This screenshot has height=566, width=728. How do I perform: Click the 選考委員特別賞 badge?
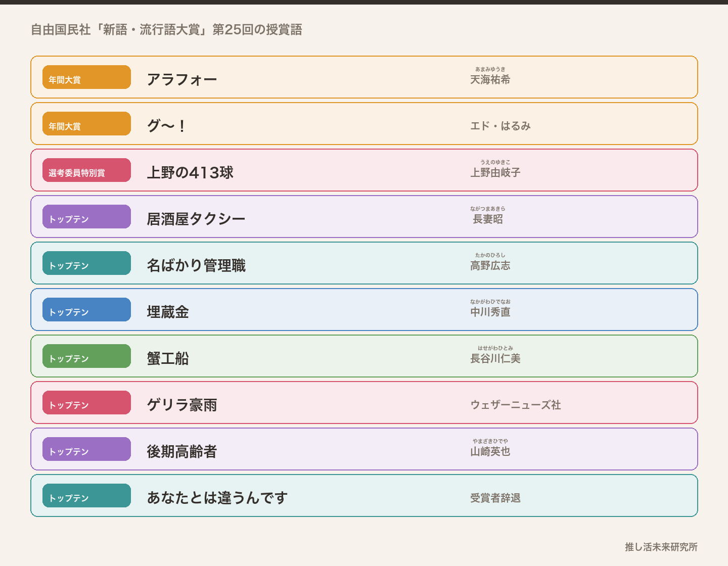click(x=86, y=170)
